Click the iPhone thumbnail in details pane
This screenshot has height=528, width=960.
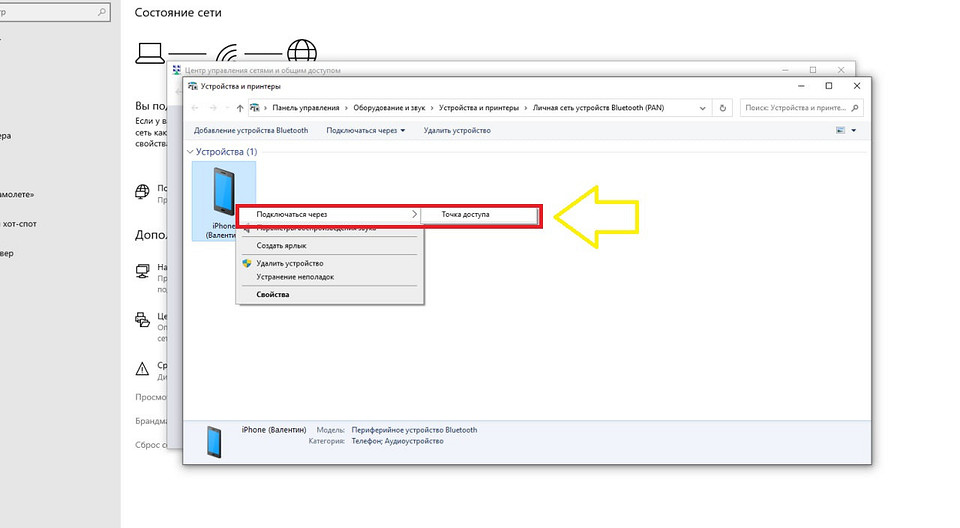[x=213, y=441]
